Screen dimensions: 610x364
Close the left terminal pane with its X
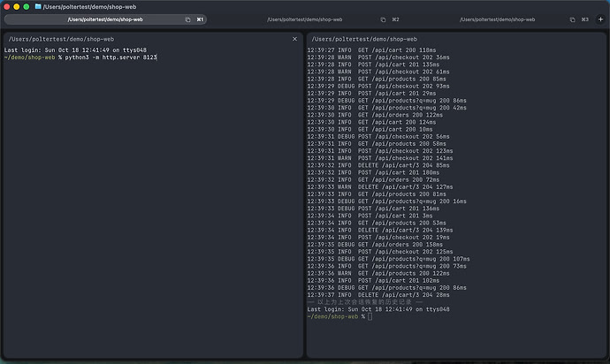pos(294,39)
